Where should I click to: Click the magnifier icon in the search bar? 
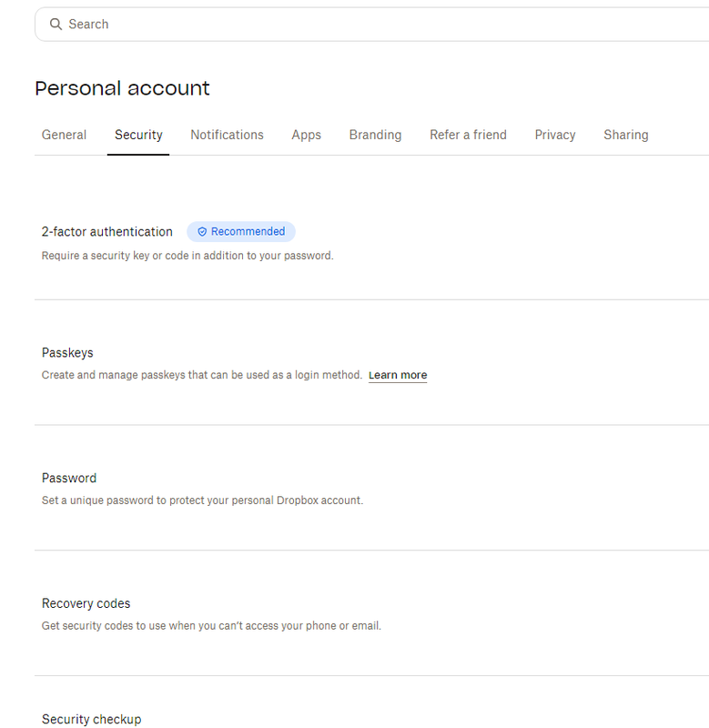pos(56,25)
